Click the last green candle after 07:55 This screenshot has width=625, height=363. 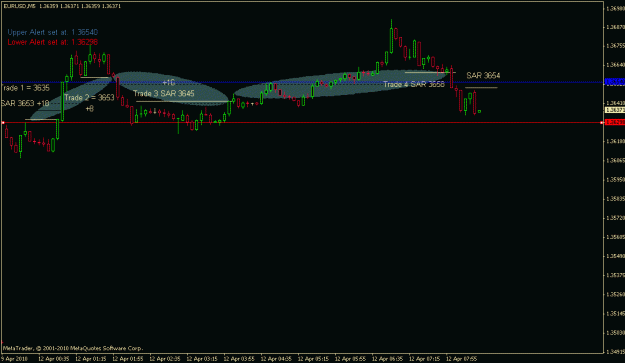[480, 112]
